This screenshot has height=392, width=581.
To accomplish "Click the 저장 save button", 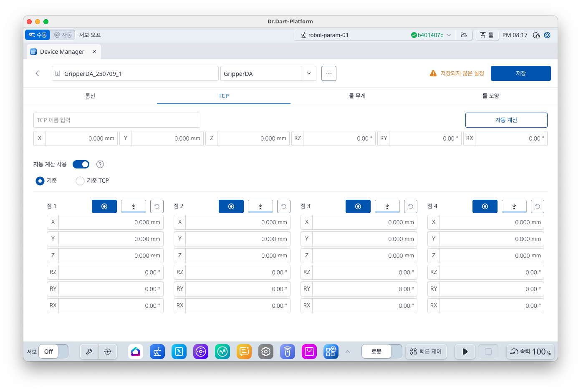I will click(x=520, y=73).
